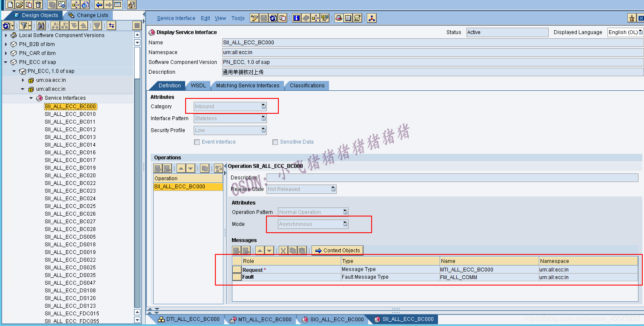
Task: Toggle the Event interface checkbox
Action: [x=197, y=142]
